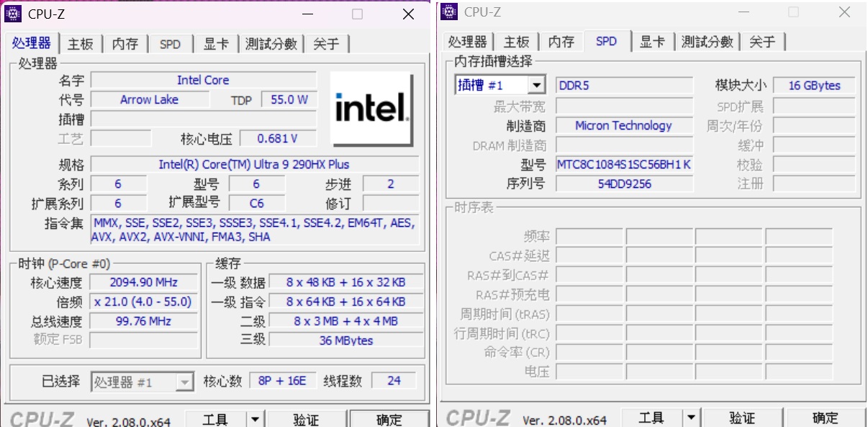Click the 确定 button in right window
Image resolution: width=868 pixels, height=427 pixels.
(826, 418)
